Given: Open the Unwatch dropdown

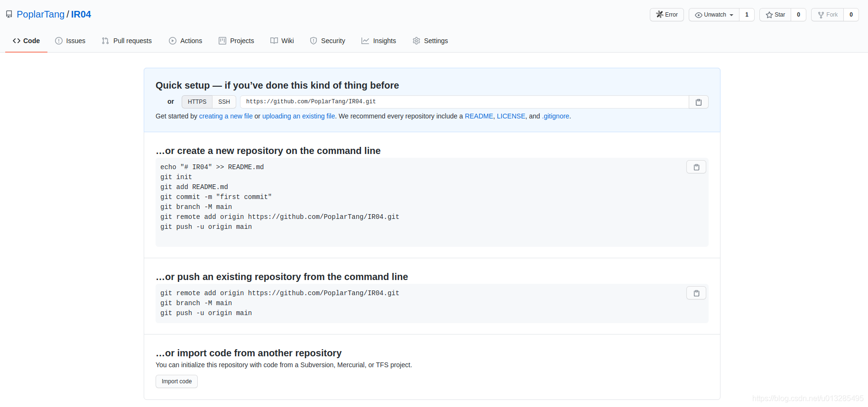Looking at the screenshot, I should point(714,15).
